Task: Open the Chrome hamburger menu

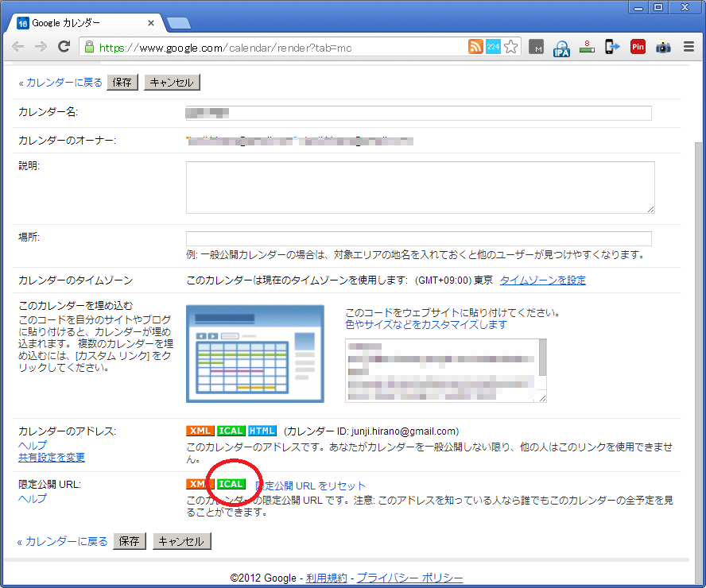Action: click(689, 47)
